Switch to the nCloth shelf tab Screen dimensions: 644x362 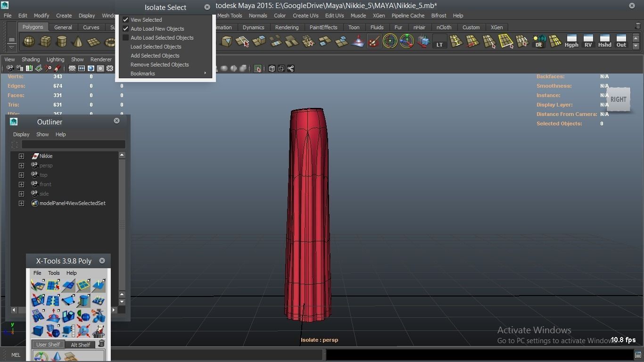coord(444,27)
